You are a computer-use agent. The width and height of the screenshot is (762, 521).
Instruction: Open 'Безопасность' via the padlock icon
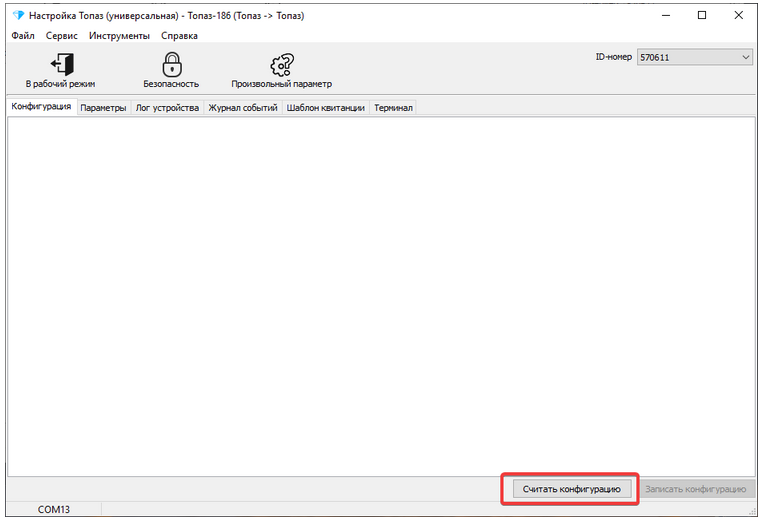tap(171, 64)
